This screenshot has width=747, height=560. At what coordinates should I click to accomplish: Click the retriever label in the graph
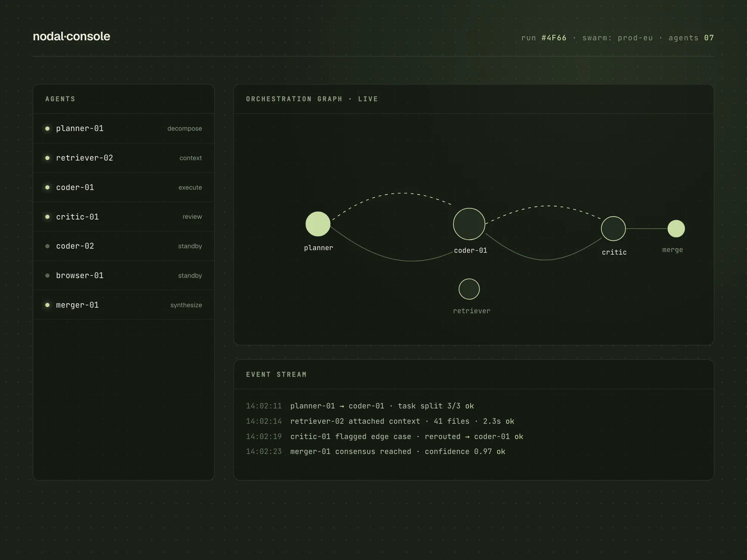[x=472, y=311]
